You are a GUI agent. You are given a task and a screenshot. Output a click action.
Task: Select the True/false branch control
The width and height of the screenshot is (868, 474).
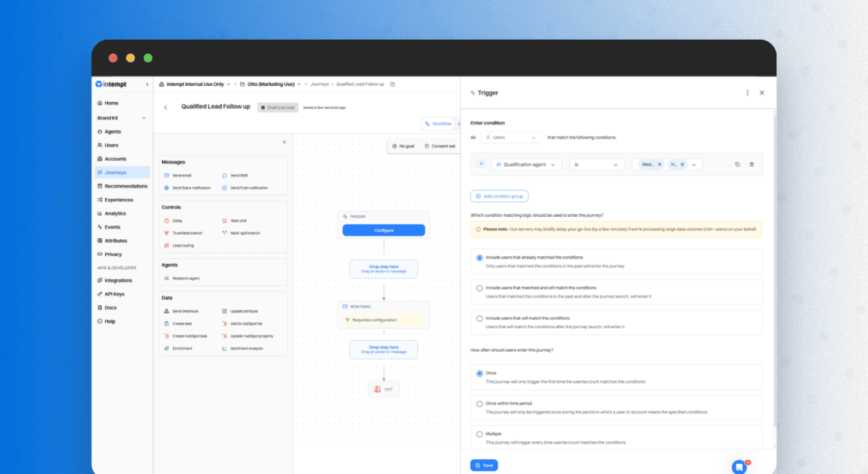(x=183, y=233)
